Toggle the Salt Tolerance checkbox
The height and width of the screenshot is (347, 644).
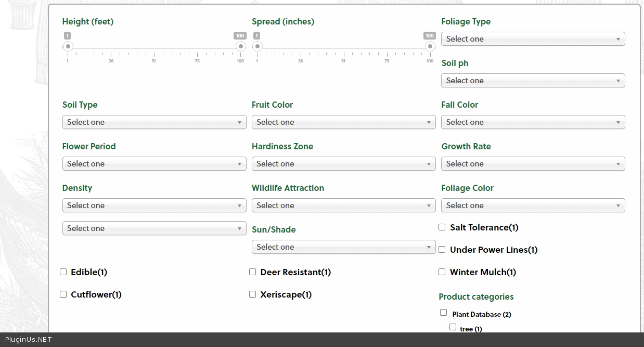[442, 227]
